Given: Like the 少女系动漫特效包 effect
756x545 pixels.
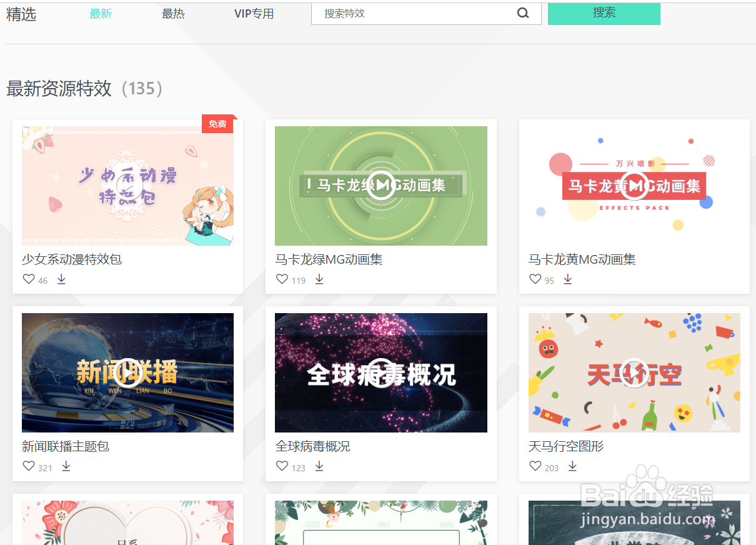Looking at the screenshot, I should pos(29,279).
